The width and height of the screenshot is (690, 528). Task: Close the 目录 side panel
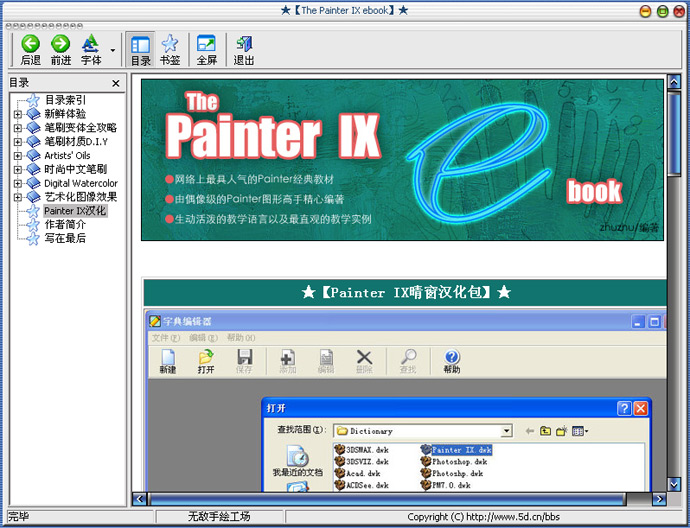[116, 83]
